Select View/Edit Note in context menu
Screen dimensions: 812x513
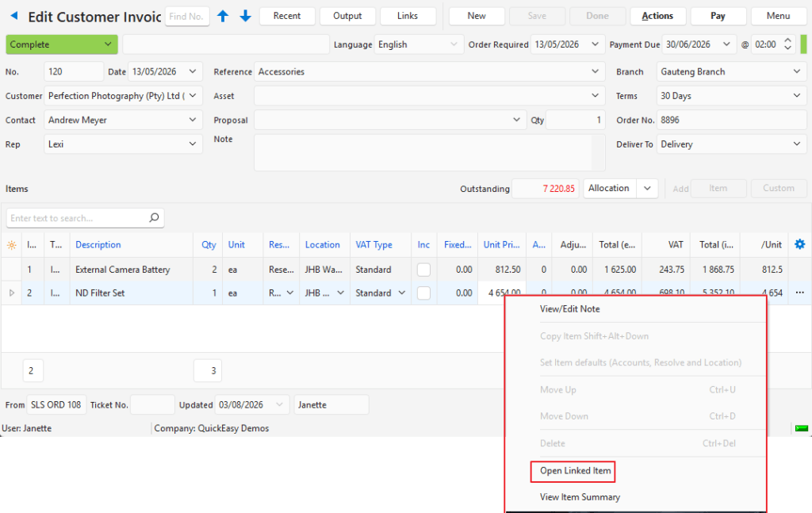[569, 309]
